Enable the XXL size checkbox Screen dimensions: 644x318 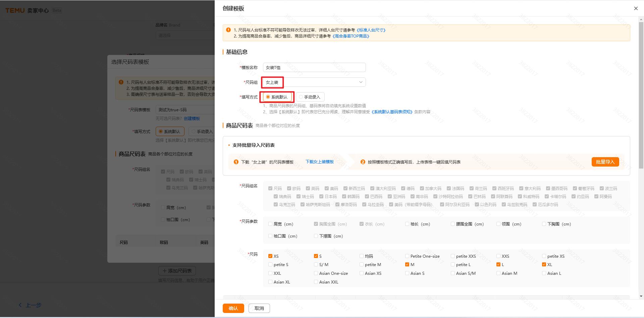click(270, 273)
